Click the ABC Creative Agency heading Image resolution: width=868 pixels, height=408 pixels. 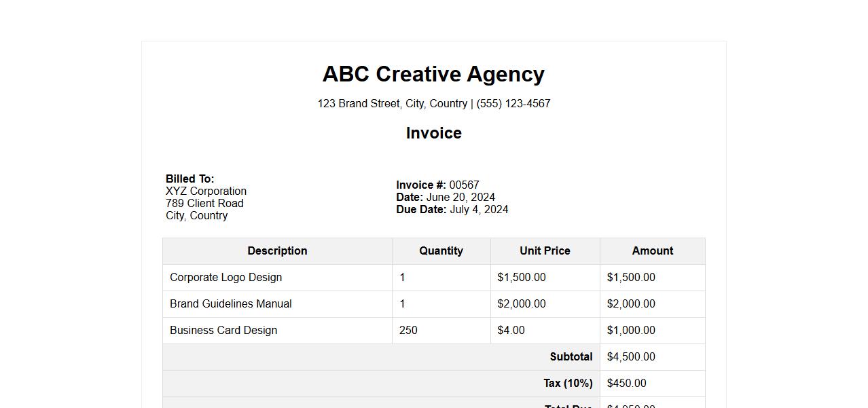tap(433, 74)
